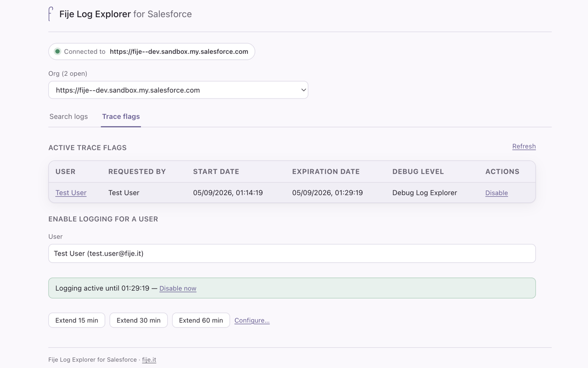
Task: Click the Start Date column header
Action: point(216,172)
